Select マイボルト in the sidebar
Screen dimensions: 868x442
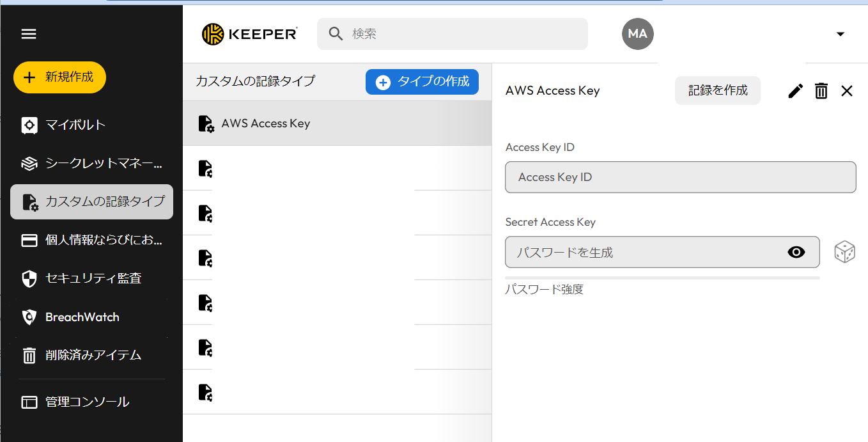coord(70,125)
